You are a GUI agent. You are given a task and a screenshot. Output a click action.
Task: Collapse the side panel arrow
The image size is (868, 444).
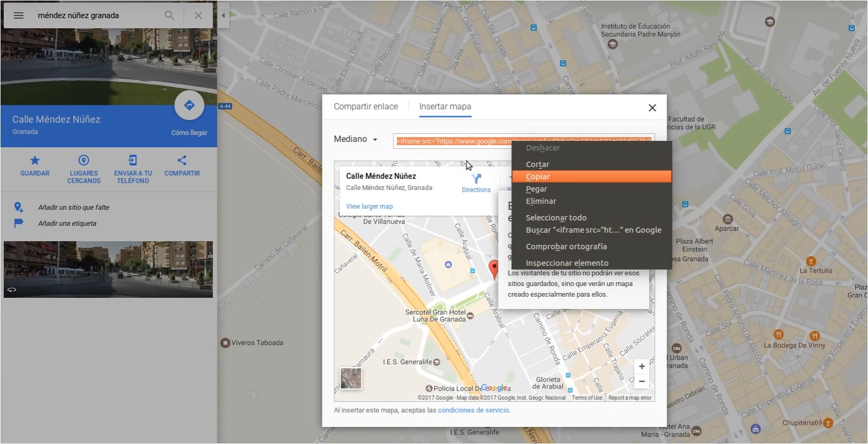(x=223, y=15)
